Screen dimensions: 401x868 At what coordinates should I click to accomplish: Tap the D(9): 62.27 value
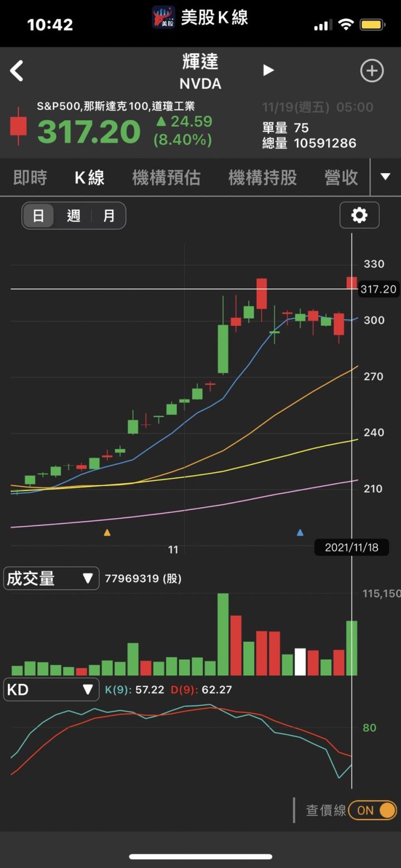201,690
